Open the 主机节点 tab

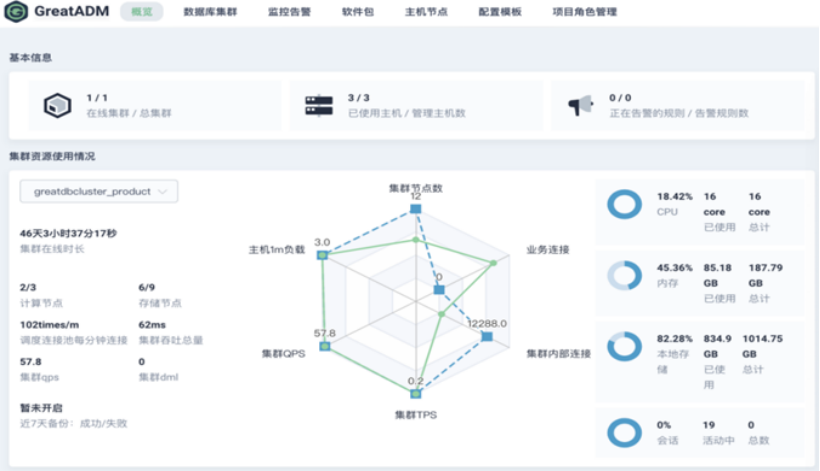(426, 12)
